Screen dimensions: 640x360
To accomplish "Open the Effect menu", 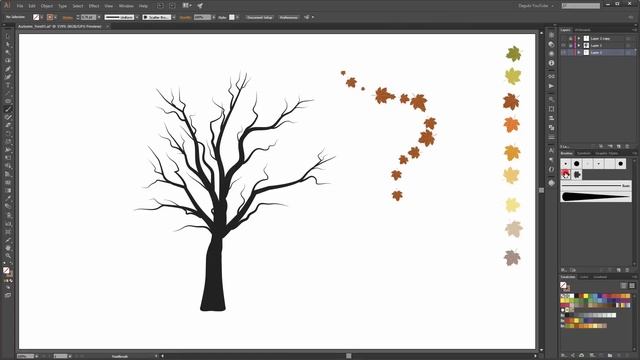I will coord(94,6).
